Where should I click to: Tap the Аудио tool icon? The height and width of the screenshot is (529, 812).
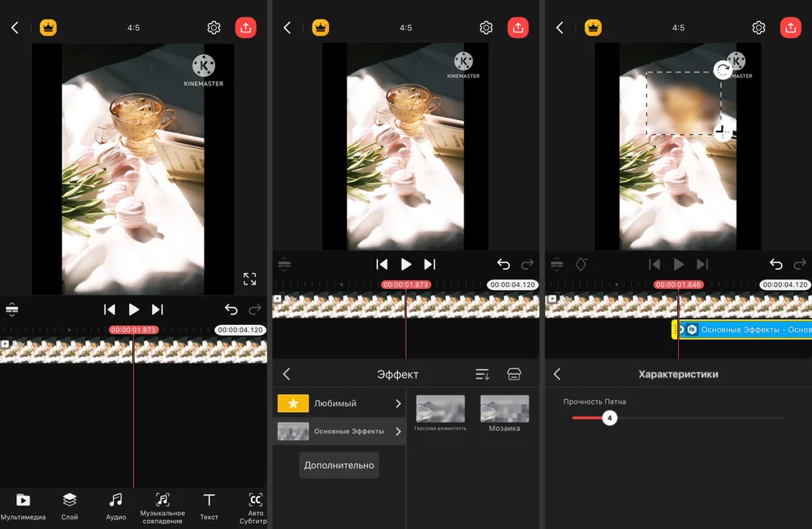click(116, 505)
